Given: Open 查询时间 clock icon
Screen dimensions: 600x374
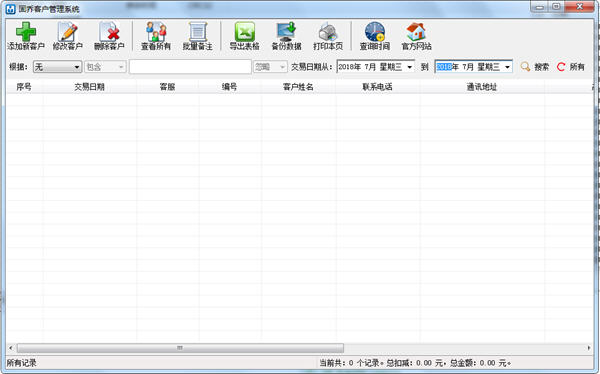Looking at the screenshot, I should point(375,32).
